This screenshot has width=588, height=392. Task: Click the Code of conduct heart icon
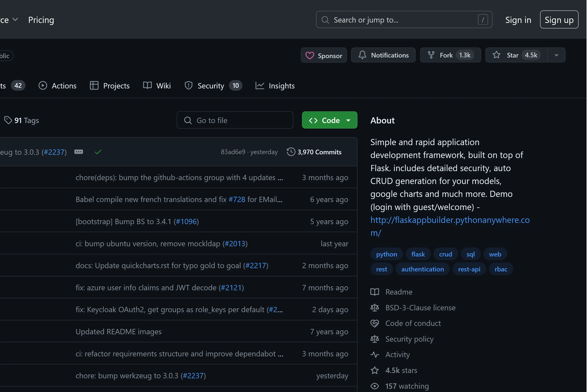coord(374,323)
